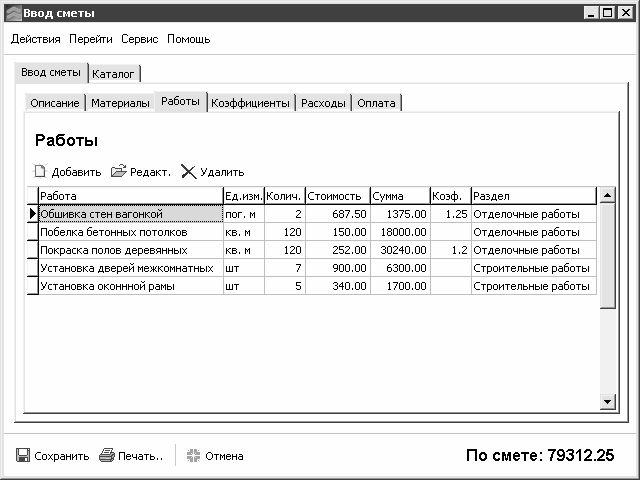Screen dimensions: 640x480
Task: Select the Установка оконной рамы work cell
Action: coord(130,286)
